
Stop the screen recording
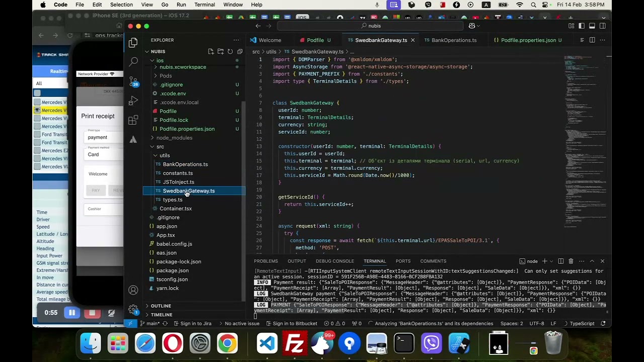pyautogui.click(x=92, y=313)
